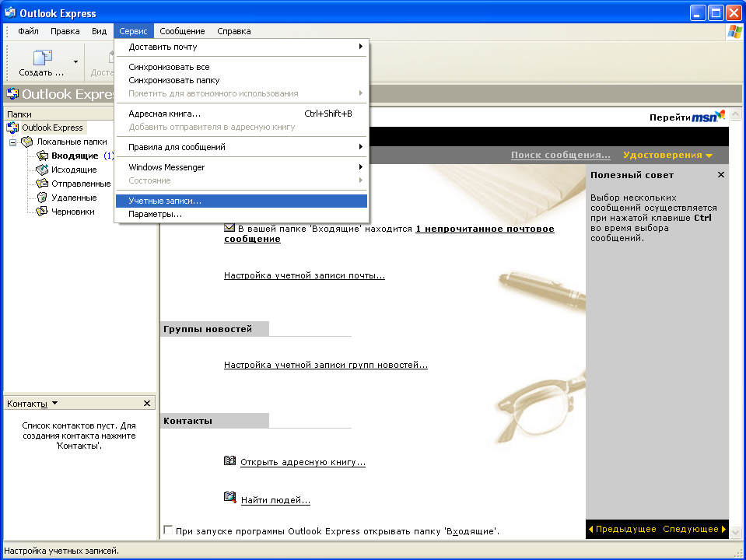Open the Удостоверения dropdown
Viewport: 746px width, 560px height.
(x=667, y=155)
